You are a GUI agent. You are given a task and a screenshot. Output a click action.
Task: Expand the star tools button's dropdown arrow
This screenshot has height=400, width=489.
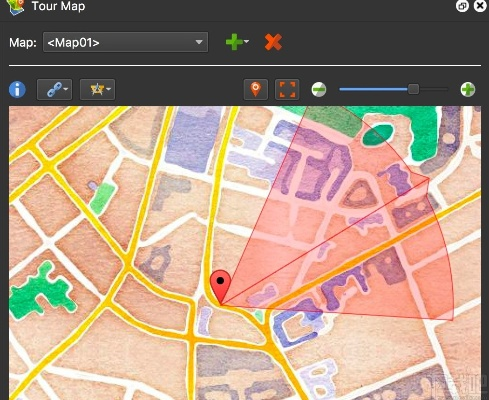[108, 89]
